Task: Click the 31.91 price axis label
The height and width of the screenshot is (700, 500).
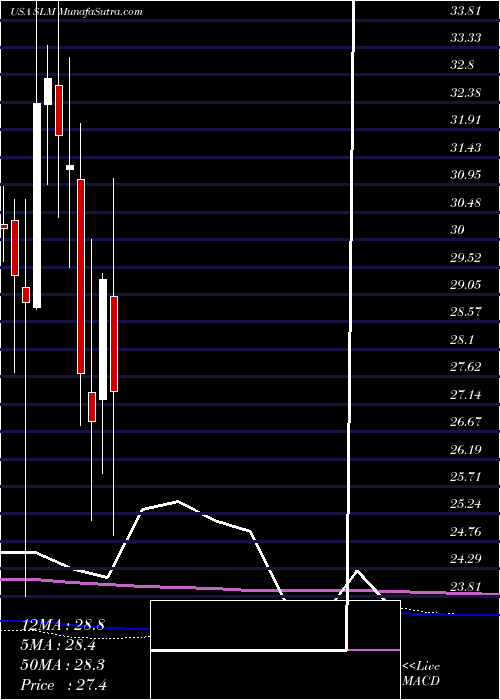Action: tap(466, 120)
